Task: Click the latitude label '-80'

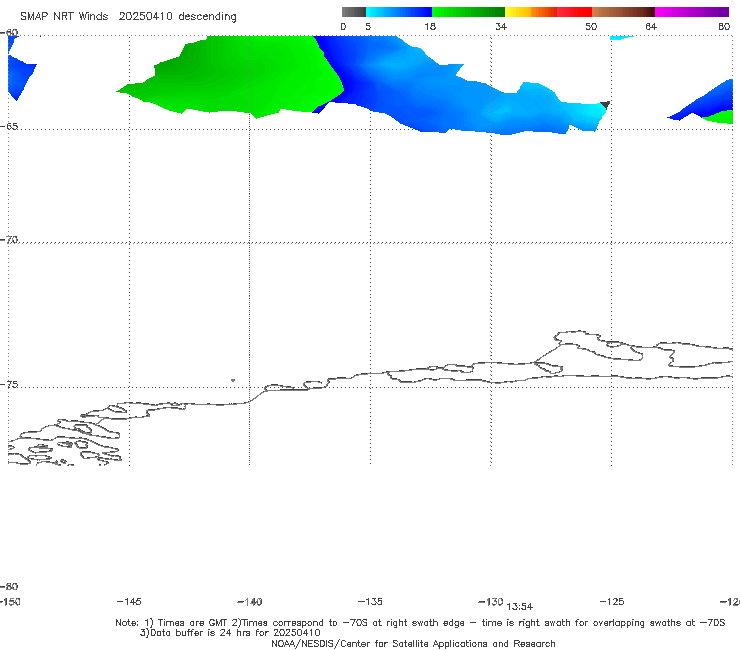Action: click(x=9, y=587)
